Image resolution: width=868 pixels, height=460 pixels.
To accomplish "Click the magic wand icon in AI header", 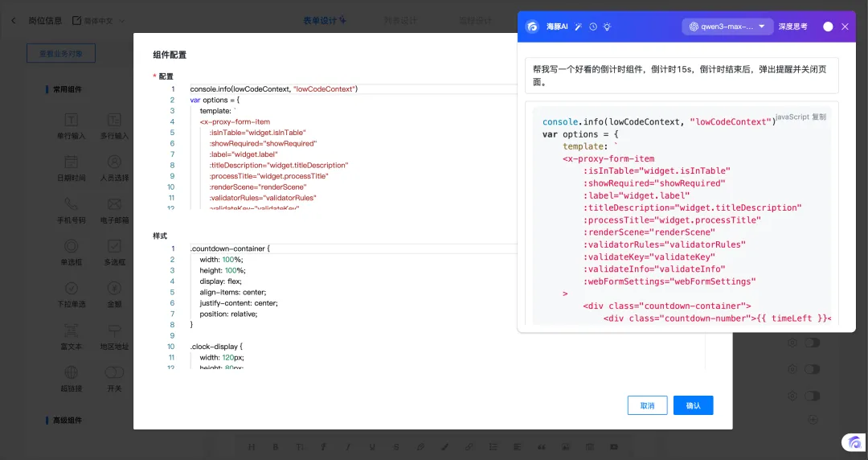I will 578,27.
